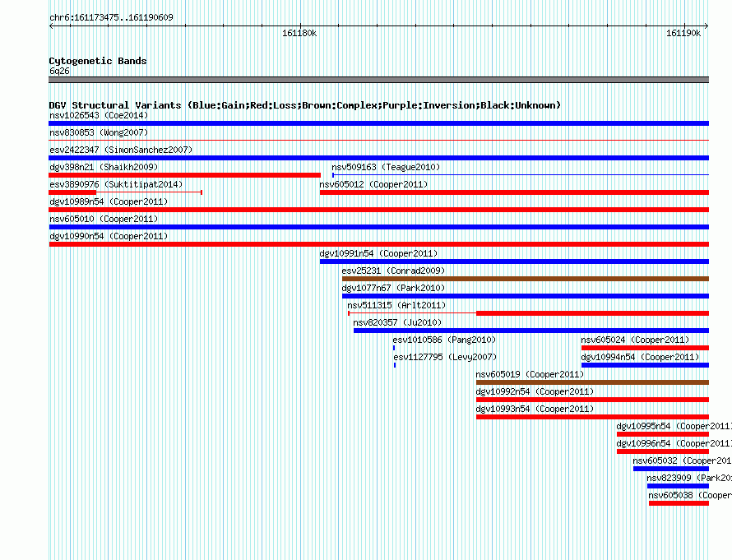Click the dgv10996n54 variant label
Image resolution: width=732 pixels, height=560 pixels.
point(674,443)
